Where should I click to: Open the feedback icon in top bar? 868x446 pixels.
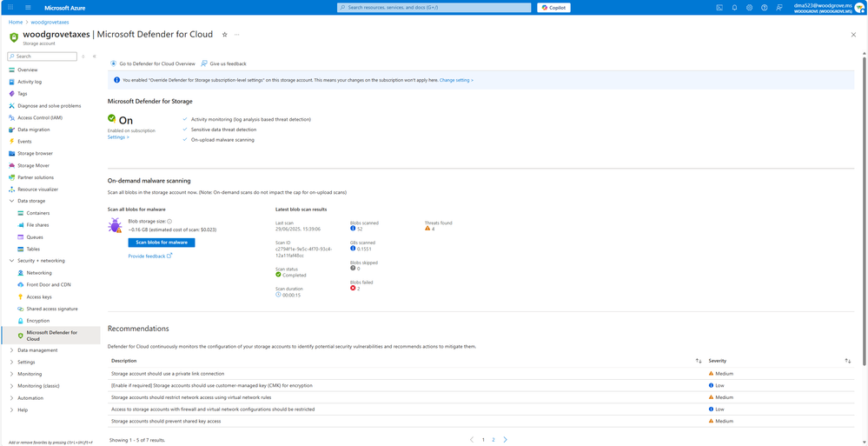(779, 7)
